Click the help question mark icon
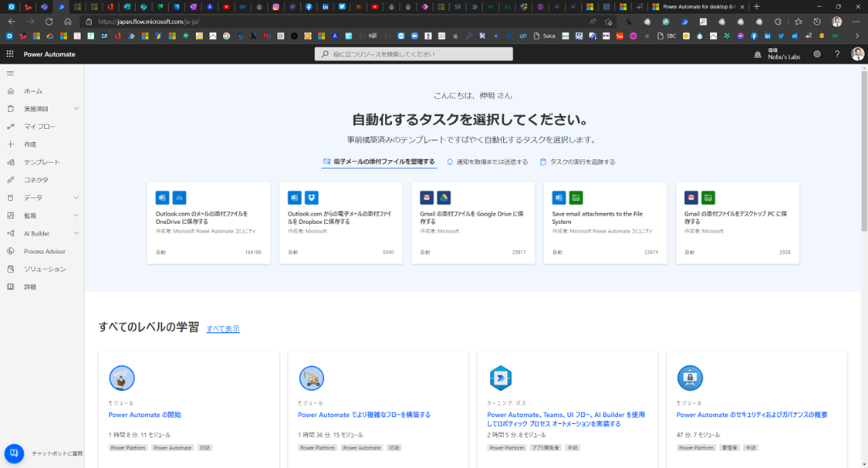The width and height of the screenshot is (868, 468). click(837, 54)
